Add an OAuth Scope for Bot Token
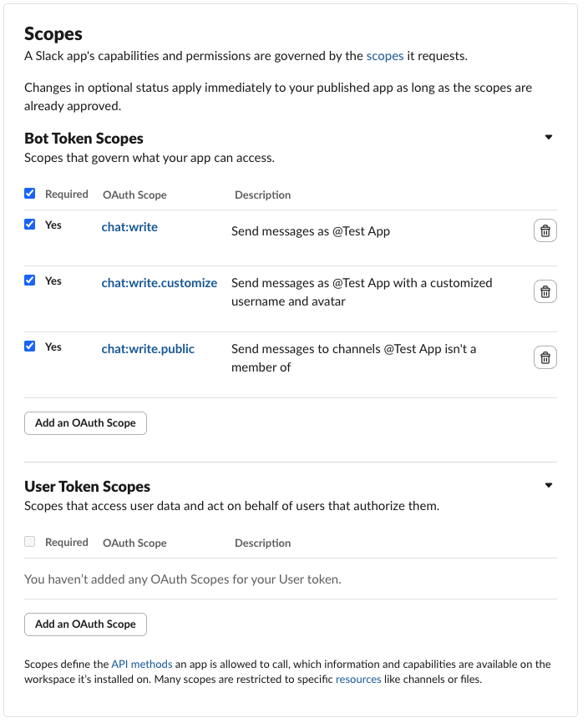588x723 pixels. (x=85, y=423)
